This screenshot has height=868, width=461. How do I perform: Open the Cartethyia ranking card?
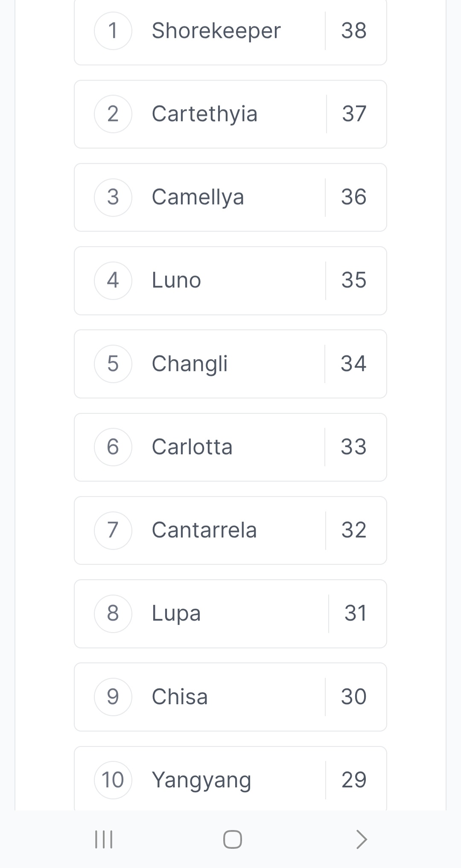point(230,114)
